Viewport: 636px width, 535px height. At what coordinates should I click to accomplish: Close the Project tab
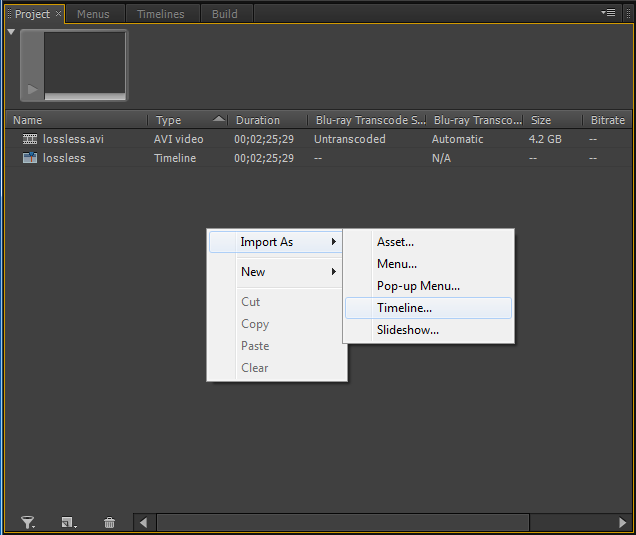[58, 13]
